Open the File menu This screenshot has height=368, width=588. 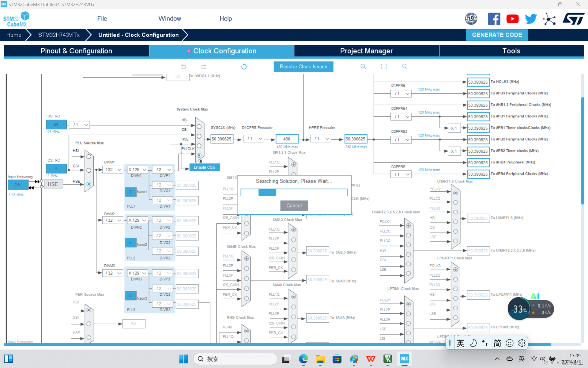[x=102, y=19]
